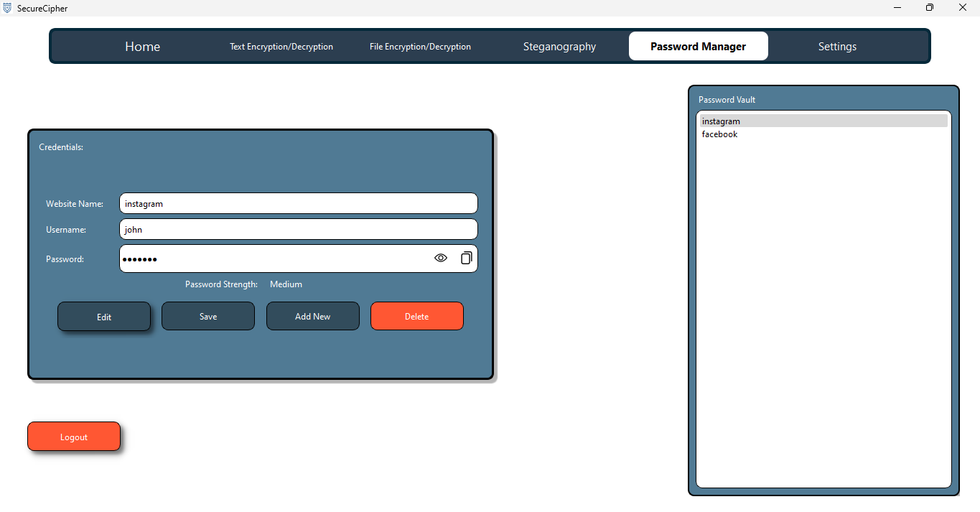The height and width of the screenshot is (512, 980).
Task: Minimize the SecureCipher window
Action: tap(897, 8)
